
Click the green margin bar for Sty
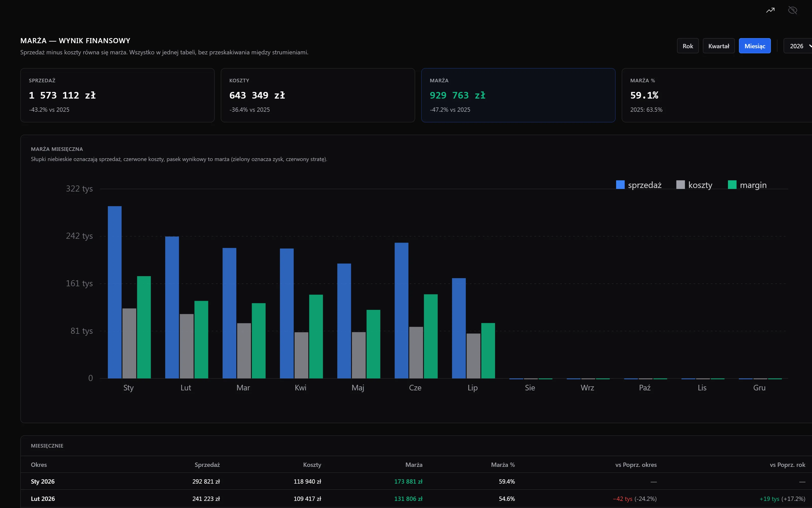click(x=144, y=327)
